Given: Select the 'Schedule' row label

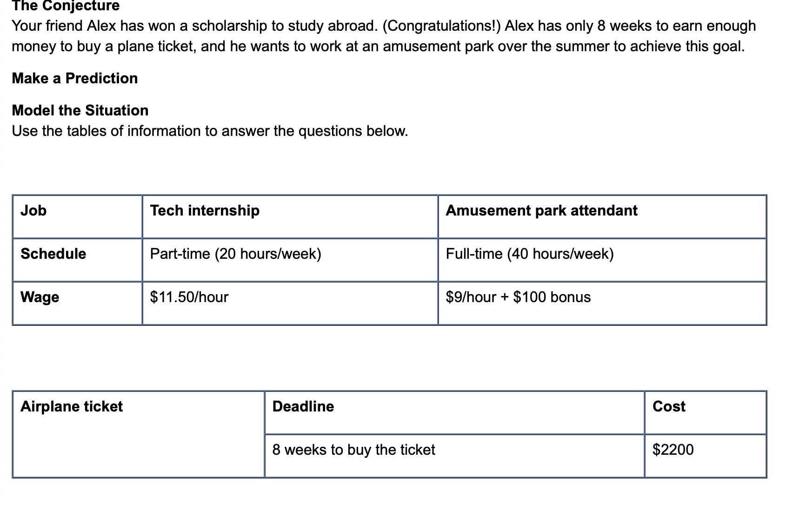Looking at the screenshot, I should [77, 260].
